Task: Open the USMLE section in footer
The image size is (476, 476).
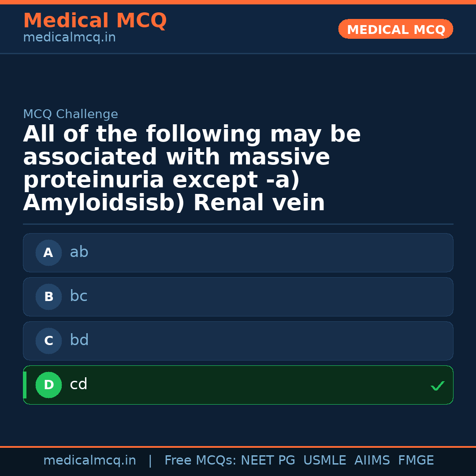Action: tap(325, 460)
